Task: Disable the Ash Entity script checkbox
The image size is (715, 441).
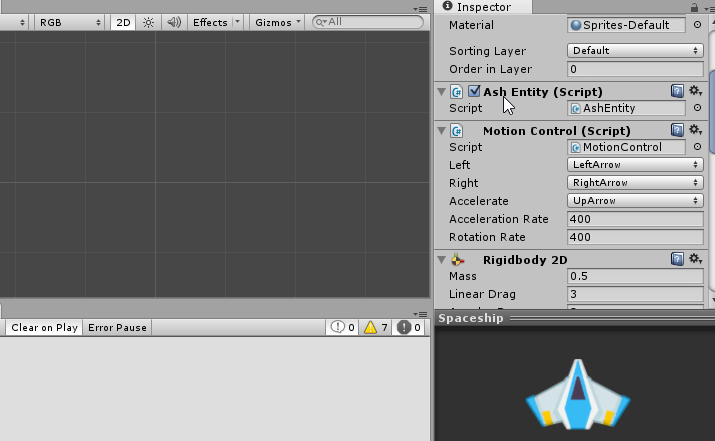Action: tap(474, 91)
